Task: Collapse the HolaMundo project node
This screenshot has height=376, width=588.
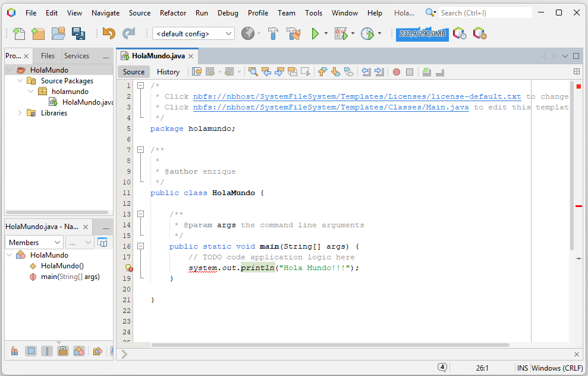Action: [x=10, y=70]
